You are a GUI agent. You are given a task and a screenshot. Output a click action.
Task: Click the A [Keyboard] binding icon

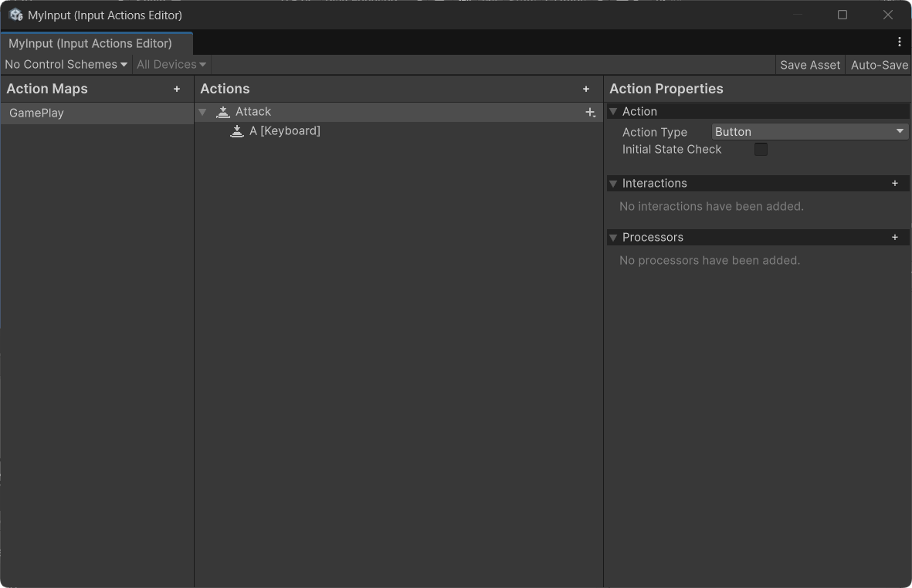tap(237, 131)
